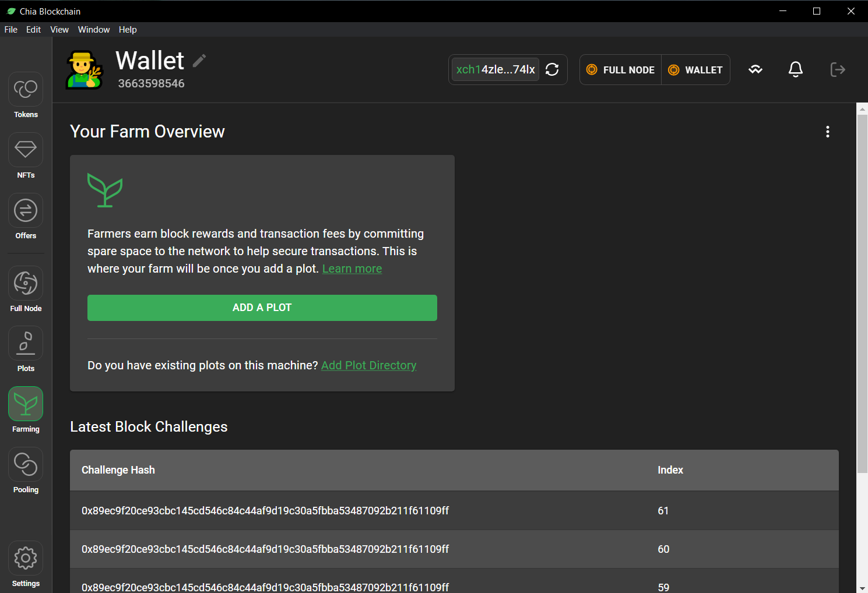Log out using the exit icon
This screenshot has width=868, height=593.
point(837,70)
